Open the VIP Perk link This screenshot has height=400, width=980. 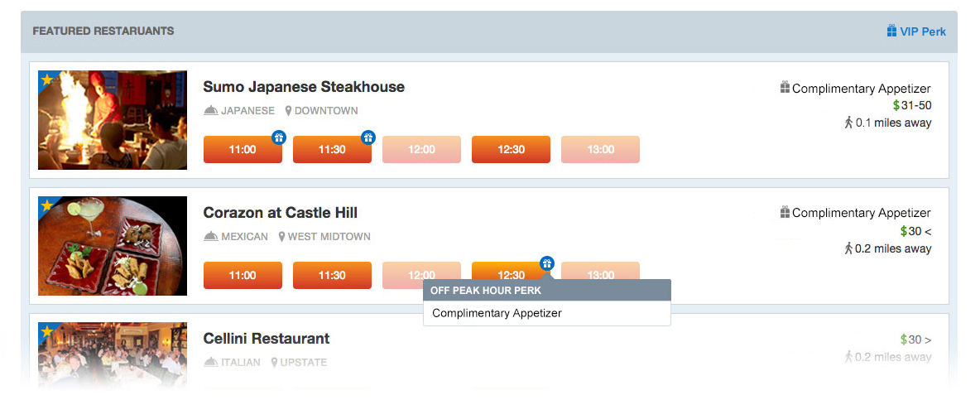point(916,31)
